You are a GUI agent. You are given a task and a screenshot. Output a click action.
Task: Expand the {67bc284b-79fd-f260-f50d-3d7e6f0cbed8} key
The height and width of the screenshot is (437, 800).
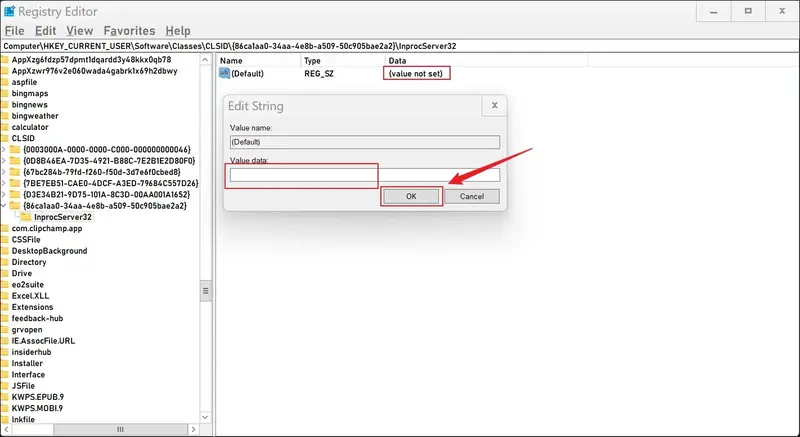coord(4,172)
